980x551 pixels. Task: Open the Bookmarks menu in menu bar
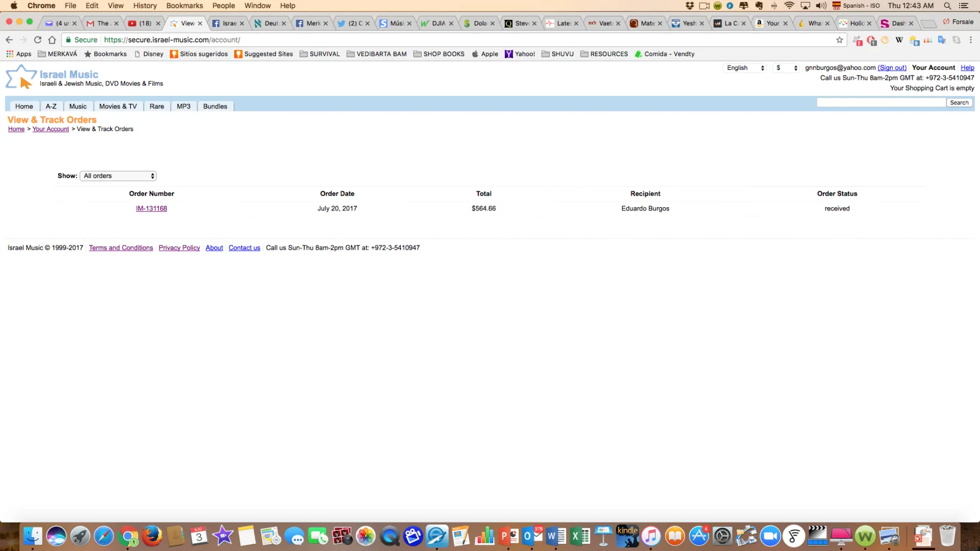pyautogui.click(x=185, y=6)
